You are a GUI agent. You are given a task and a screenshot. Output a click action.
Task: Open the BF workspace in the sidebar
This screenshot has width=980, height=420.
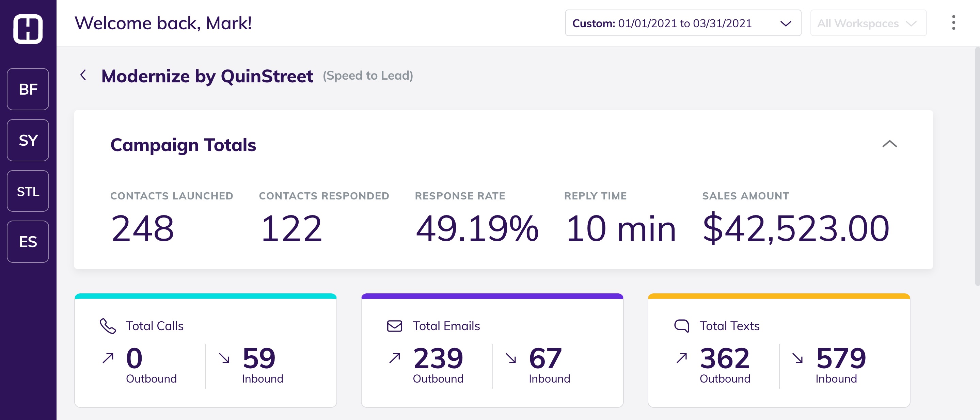(28, 89)
